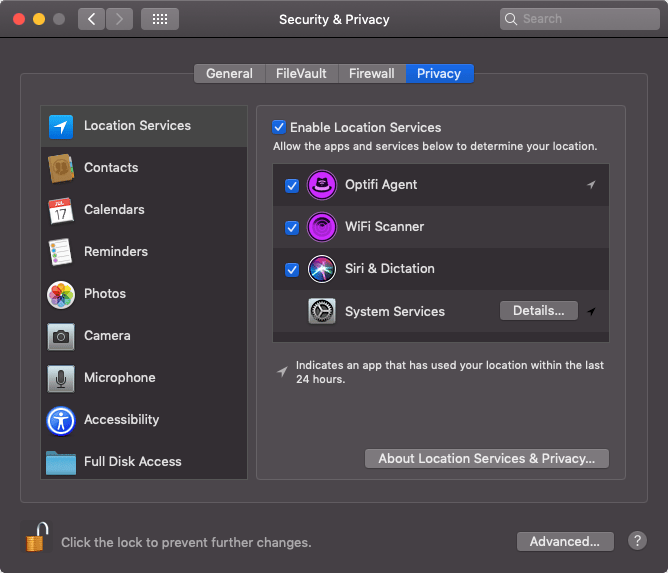Select Microphone label in sidebar
This screenshot has height=573, width=668.
coord(120,377)
